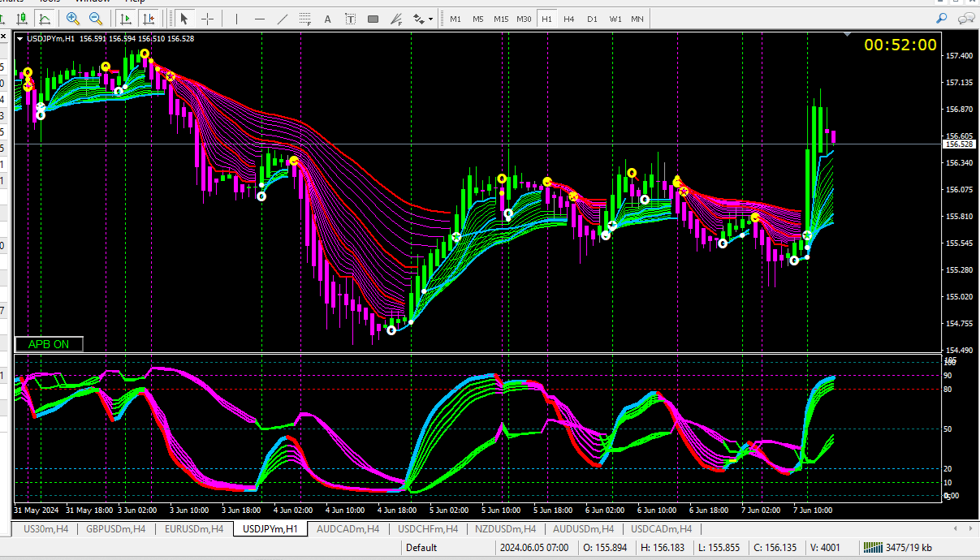
Task: Pick the vertical line drawing tool
Action: (x=236, y=18)
